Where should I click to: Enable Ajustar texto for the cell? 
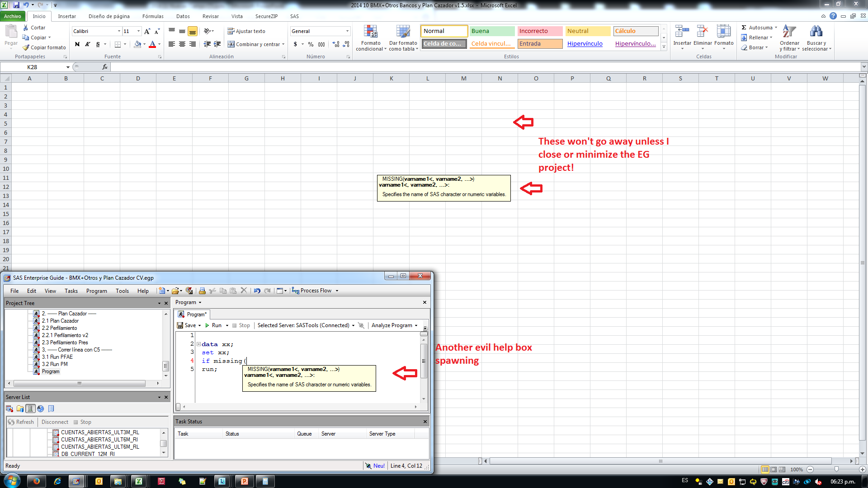click(x=247, y=31)
